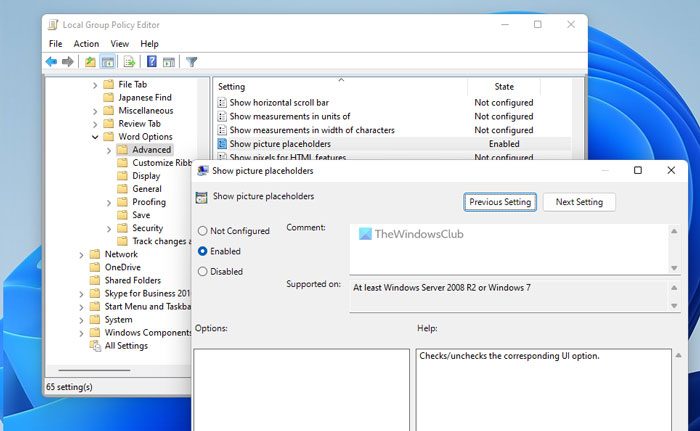This screenshot has width=700, height=431.
Task: Click the Japanese Find folder icon
Action: coord(108,97)
